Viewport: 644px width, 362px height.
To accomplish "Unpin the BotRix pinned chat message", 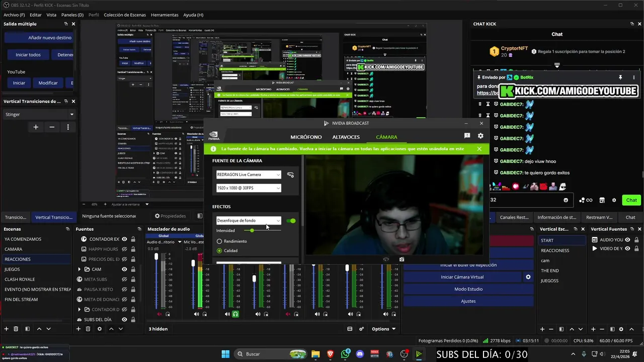I will pyautogui.click(x=620, y=77).
